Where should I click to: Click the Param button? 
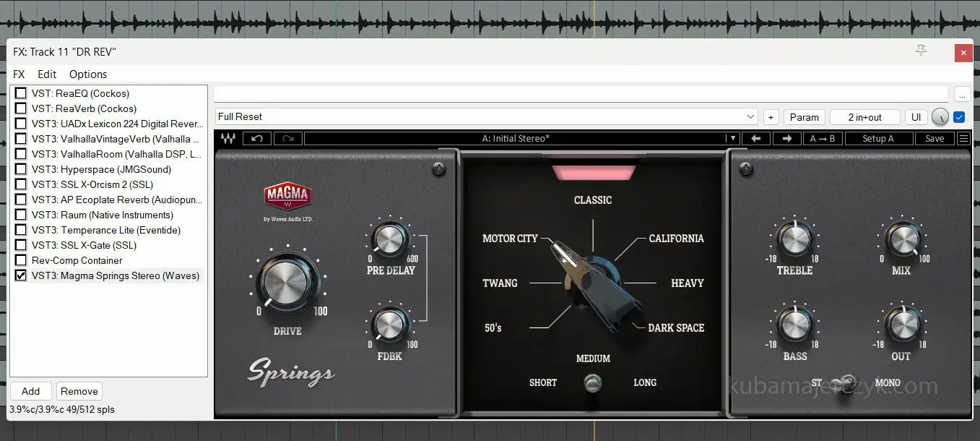coord(804,117)
